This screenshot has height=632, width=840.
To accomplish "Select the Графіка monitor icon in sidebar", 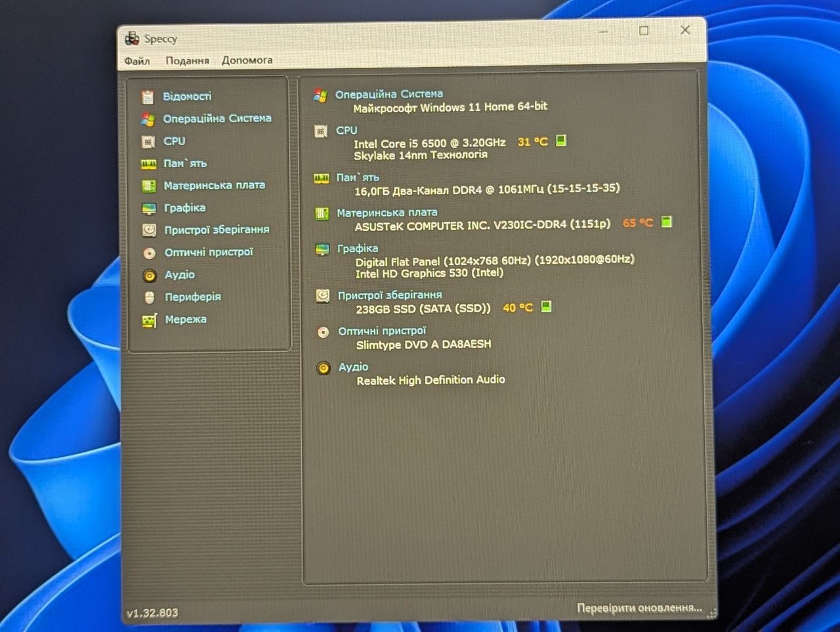I will click(149, 209).
